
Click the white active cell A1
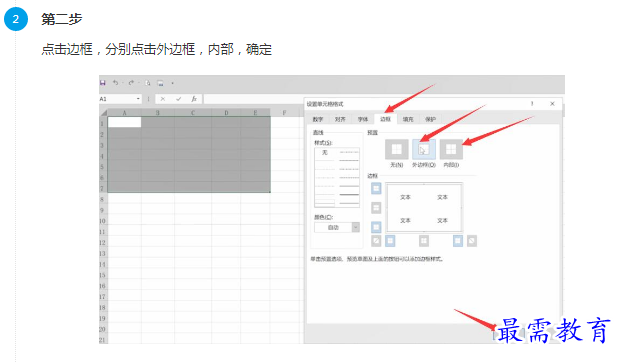tap(124, 122)
